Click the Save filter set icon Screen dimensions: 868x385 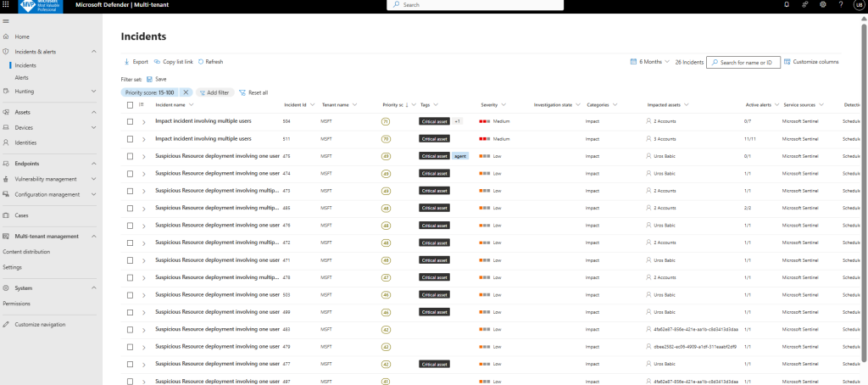point(149,79)
